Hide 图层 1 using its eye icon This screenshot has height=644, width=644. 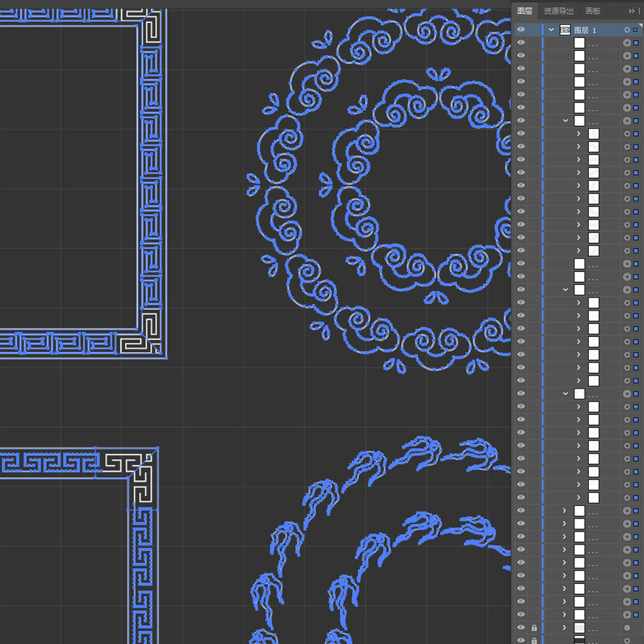pyautogui.click(x=521, y=29)
